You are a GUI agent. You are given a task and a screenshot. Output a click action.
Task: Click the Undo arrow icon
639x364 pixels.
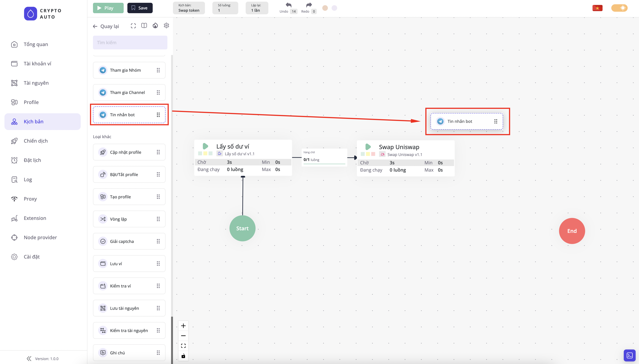289,5
